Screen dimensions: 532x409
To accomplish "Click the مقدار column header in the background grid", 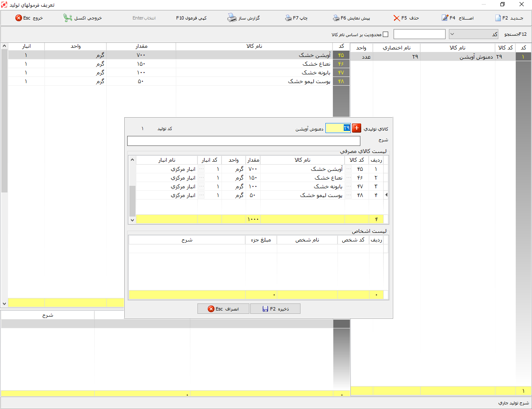I will tap(141, 46).
